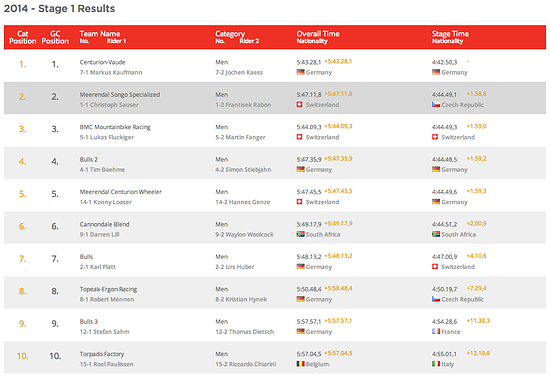Image resolution: width=550 pixels, height=376 pixels.
Task: Open the Centurion-Vaude team entry
Action: pos(102,62)
